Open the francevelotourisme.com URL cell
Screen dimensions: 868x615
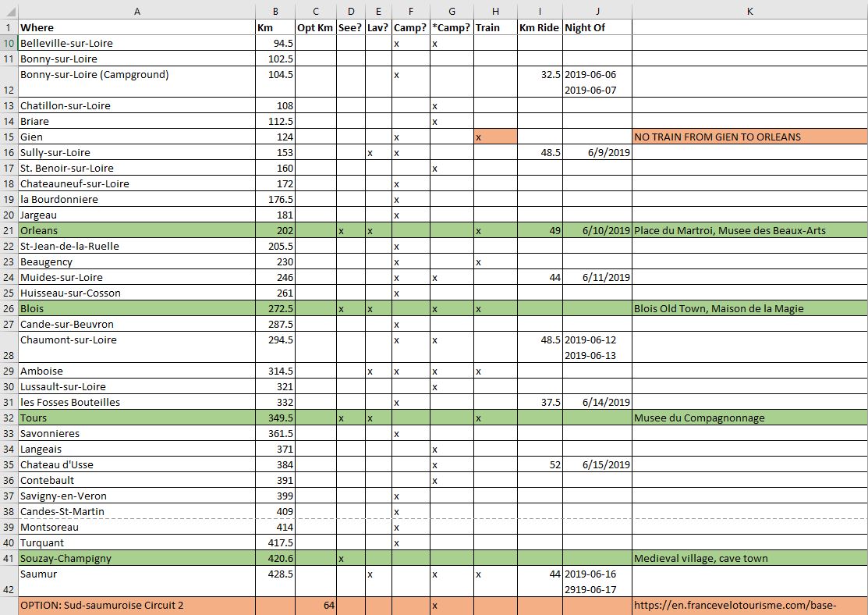735,605
